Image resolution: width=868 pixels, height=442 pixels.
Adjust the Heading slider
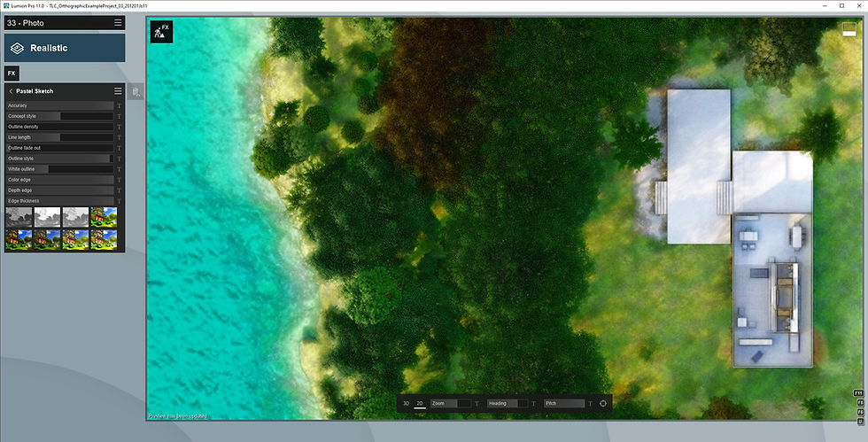coord(507,403)
